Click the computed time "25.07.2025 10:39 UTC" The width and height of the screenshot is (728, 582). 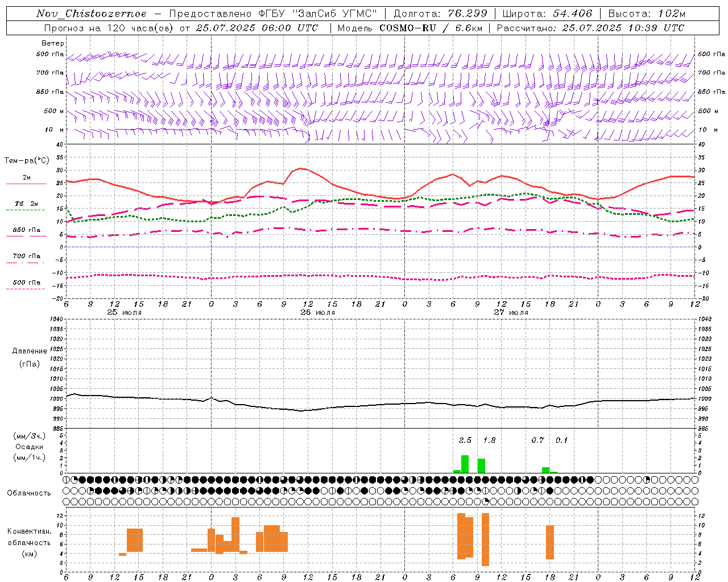pos(623,28)
